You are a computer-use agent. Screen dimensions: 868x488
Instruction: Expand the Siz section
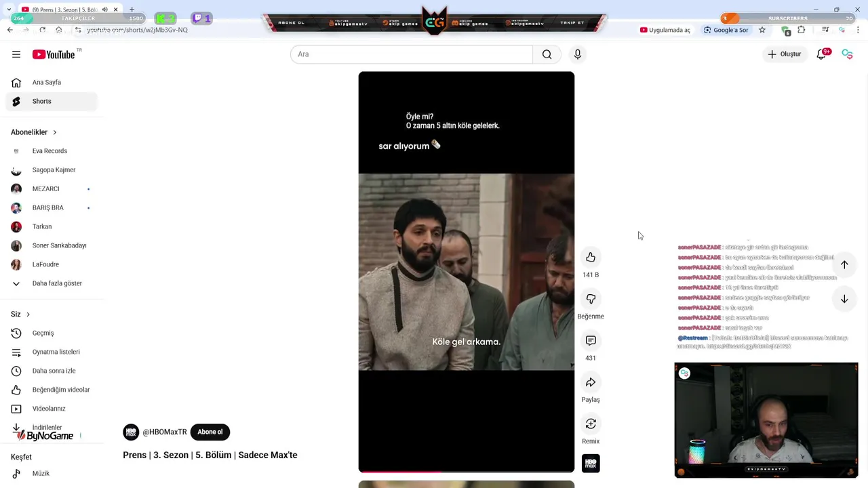pos(20,314)
